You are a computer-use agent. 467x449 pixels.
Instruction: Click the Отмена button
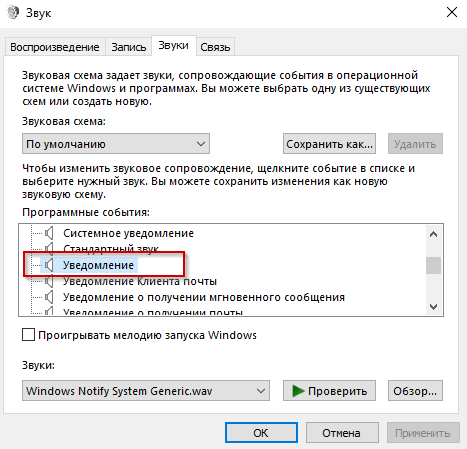pos(341,433)
